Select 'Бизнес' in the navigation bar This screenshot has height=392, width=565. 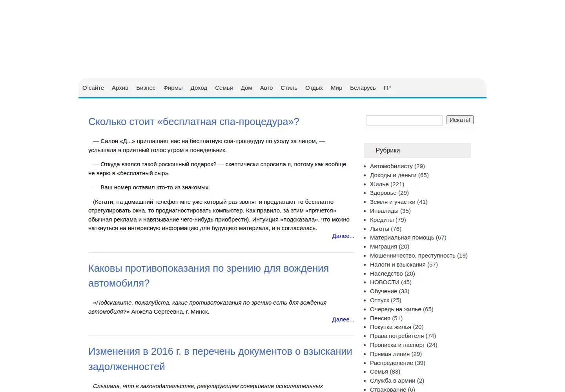146,88
